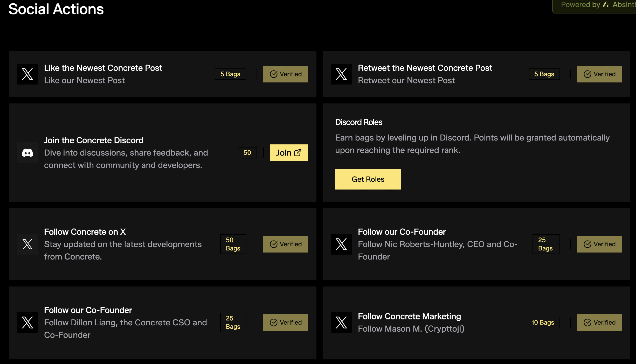This screenshot has height=364, width=636.
Task: Click the X icon beside Retweet the Newest Concrete Post
Action: 341,74
